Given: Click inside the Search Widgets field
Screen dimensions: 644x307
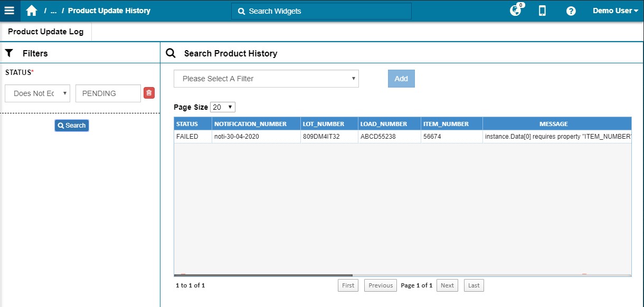Looking at the screenshot, I should coord(321,11).
